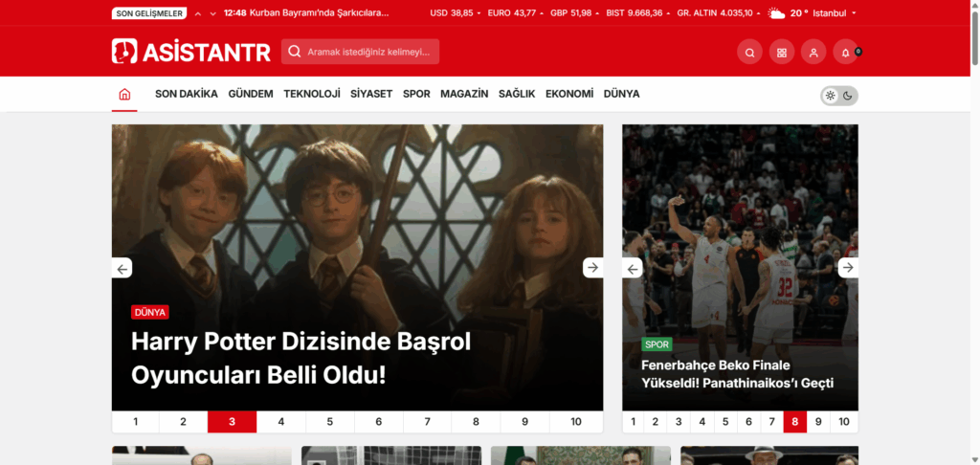
Task: Go to slide 2 in main slider
Action: [x=183, y=422]
